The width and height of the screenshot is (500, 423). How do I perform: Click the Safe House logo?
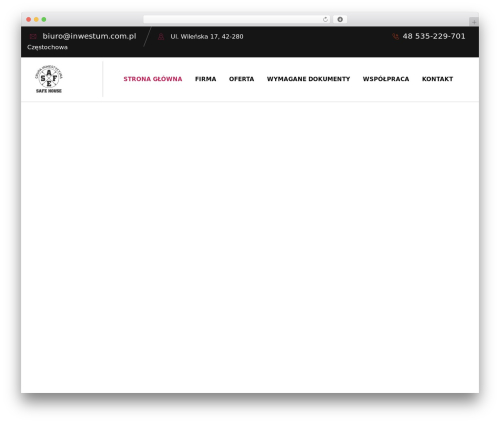point(49,79)
